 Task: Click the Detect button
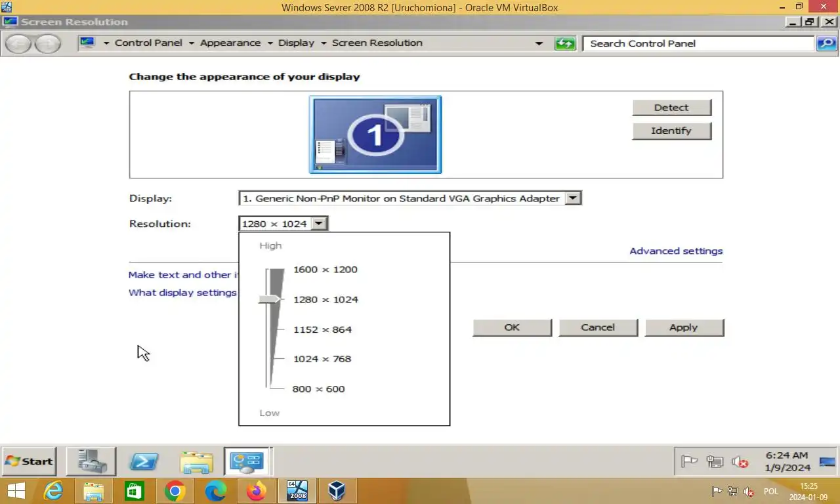pos(671,108)
